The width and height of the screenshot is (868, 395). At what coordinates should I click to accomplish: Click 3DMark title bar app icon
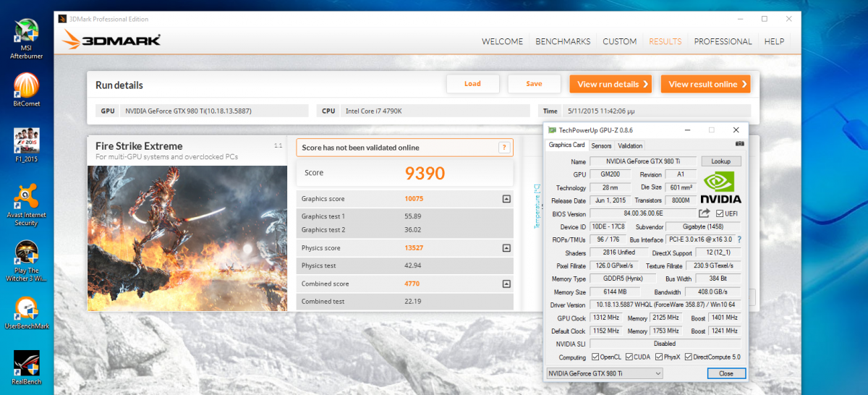[x=62, y=18]
